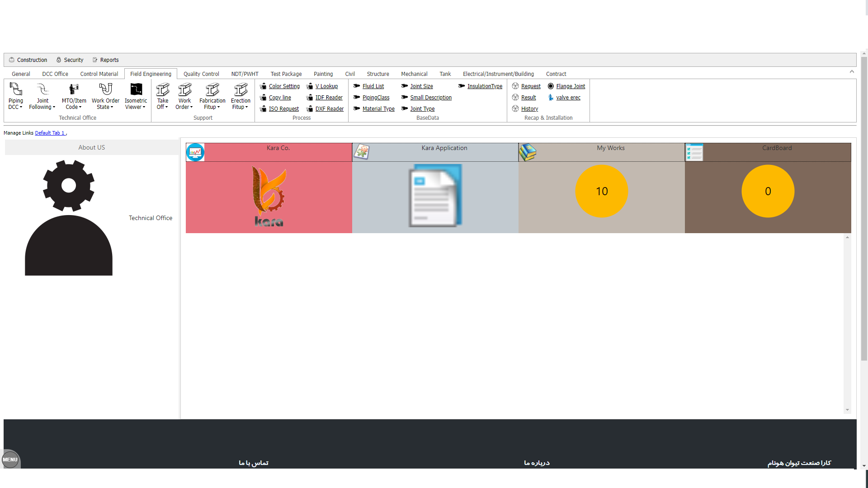Click the Fluid List arrow icon
The width and height of the screenshot is (868, 488).
pos(357,86)
